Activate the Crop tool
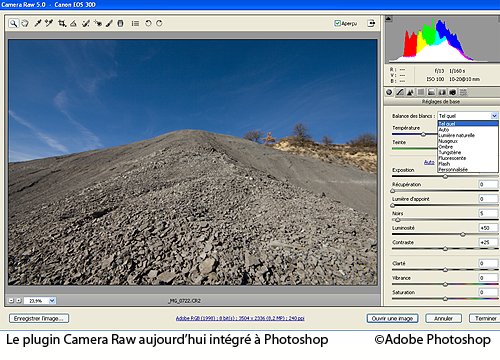The width and height of the screenshot is (500, 360). pyautogui.click(x=62, y=23)
